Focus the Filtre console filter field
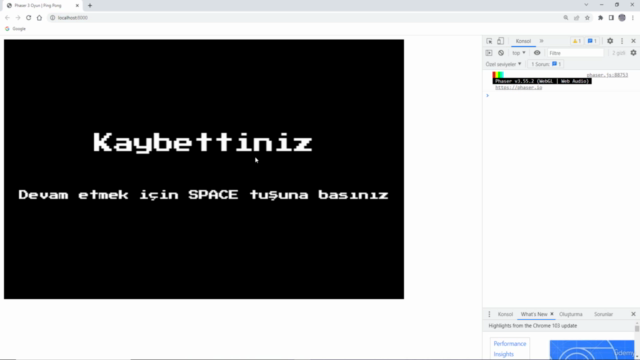 click(x=576, y=53)
